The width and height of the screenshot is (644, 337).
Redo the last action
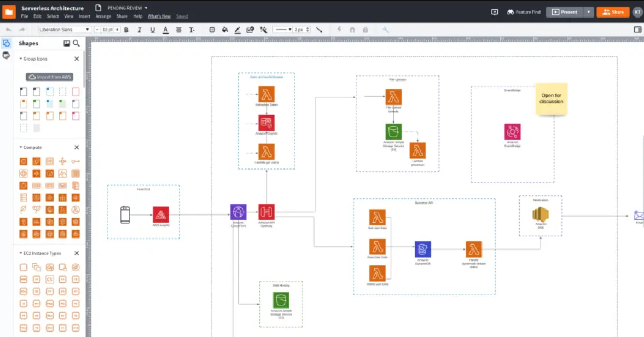click(22, 30)
